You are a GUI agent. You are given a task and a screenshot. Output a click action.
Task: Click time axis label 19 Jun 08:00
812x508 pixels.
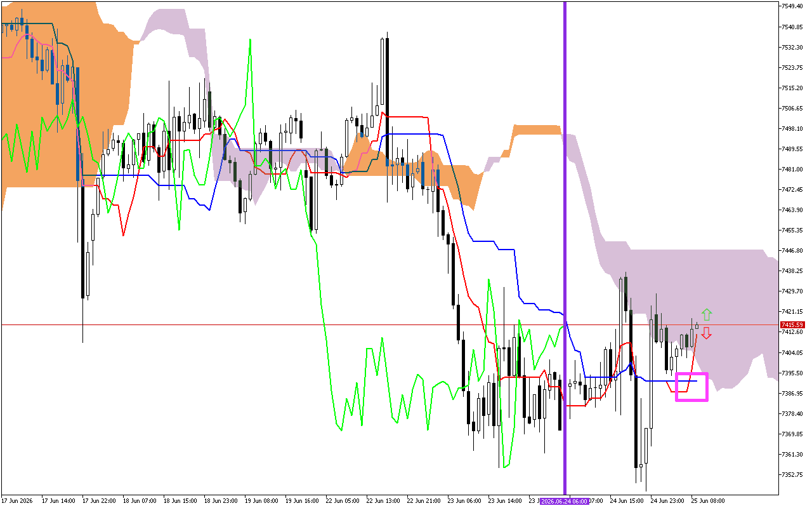262,501
